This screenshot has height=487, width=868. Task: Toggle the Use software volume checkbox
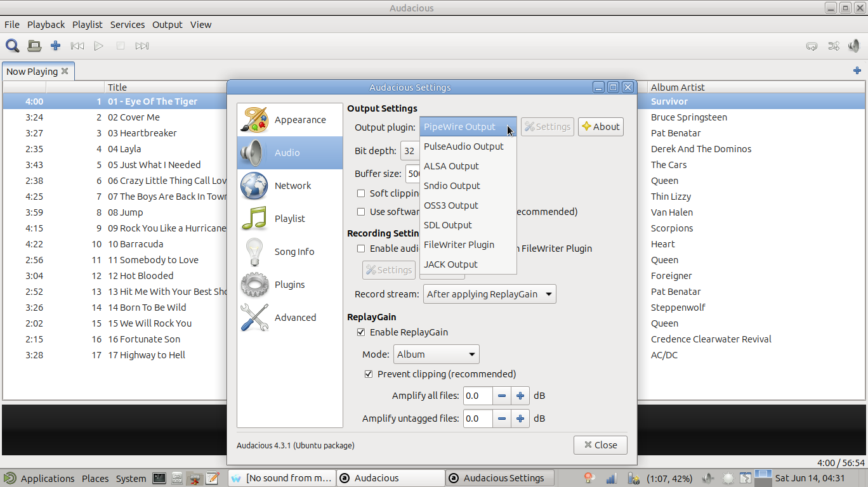[361, 212]
